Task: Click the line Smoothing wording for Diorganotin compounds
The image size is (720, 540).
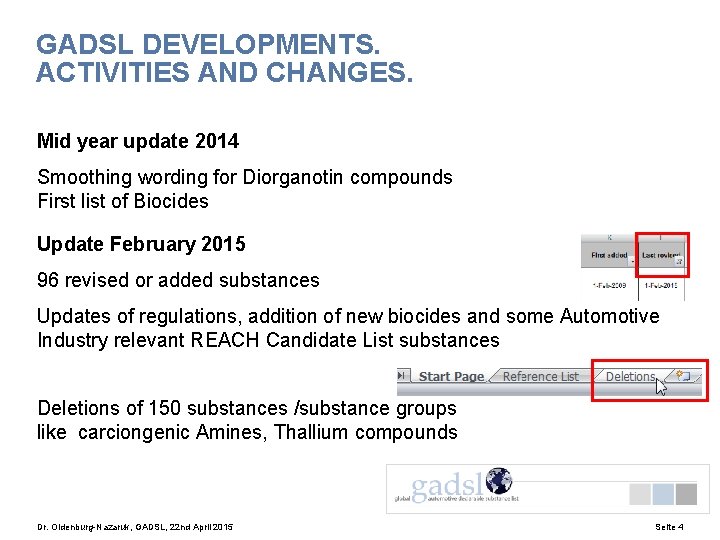Action: click(245, 177)
